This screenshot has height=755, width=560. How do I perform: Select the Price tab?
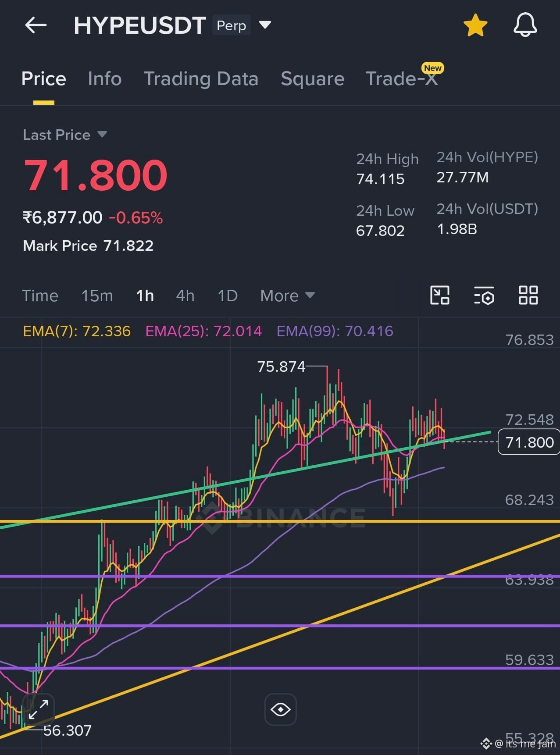43,79
